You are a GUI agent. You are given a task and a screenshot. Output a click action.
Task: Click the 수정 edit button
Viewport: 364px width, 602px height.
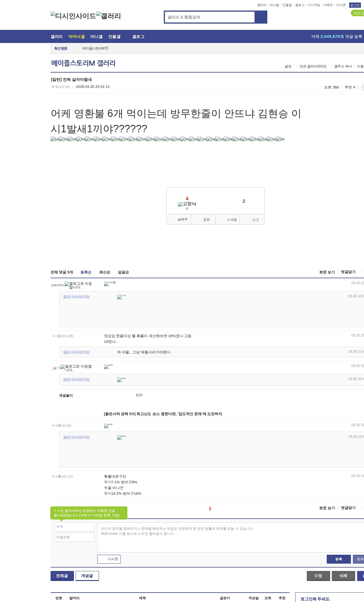[318, 576]
